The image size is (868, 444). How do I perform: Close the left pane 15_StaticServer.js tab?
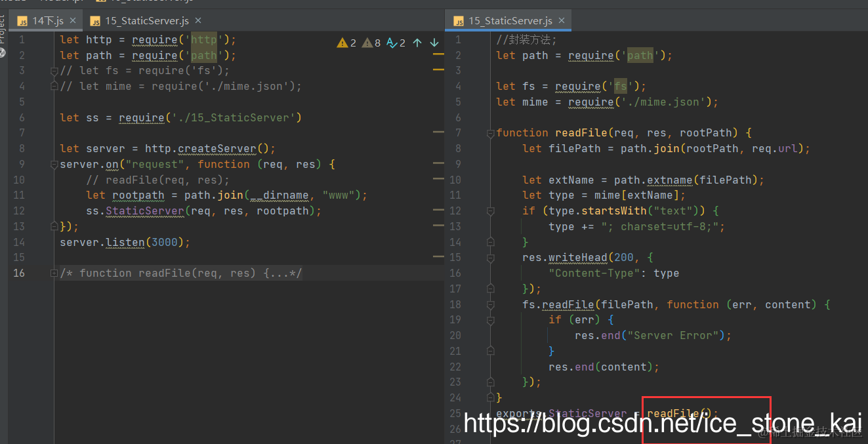(x=198, y=21)
